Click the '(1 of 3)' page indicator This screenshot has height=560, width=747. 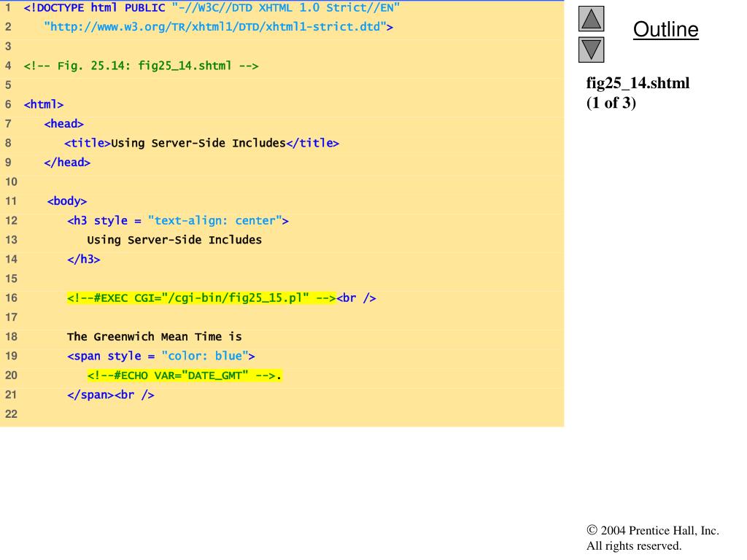click(611, 102)
